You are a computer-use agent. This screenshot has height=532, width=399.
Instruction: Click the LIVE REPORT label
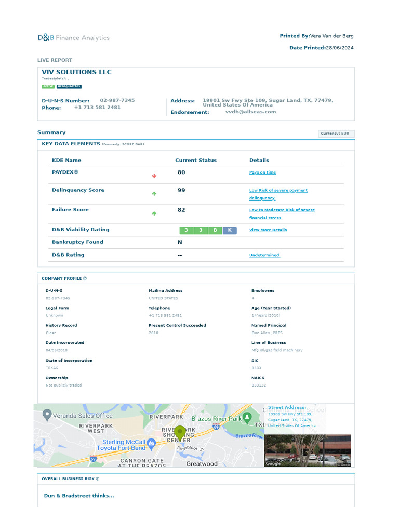[55, 60]
